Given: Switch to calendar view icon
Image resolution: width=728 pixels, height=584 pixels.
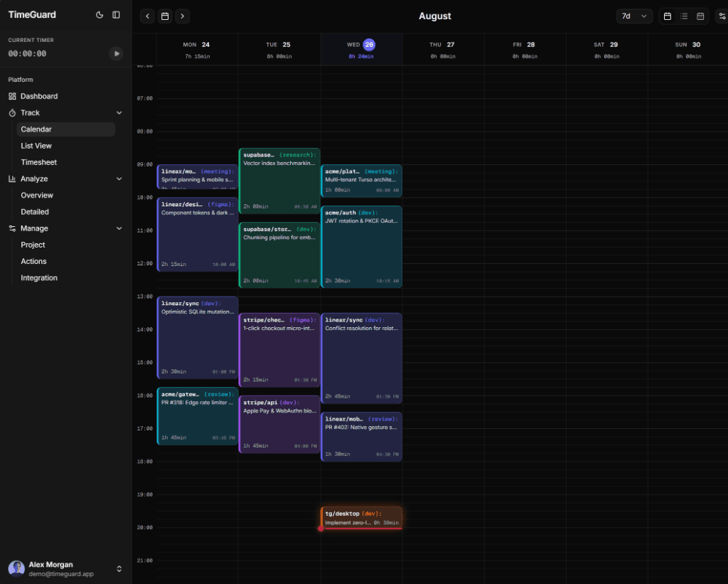Looking at the screenshot, I should (667, 16).
